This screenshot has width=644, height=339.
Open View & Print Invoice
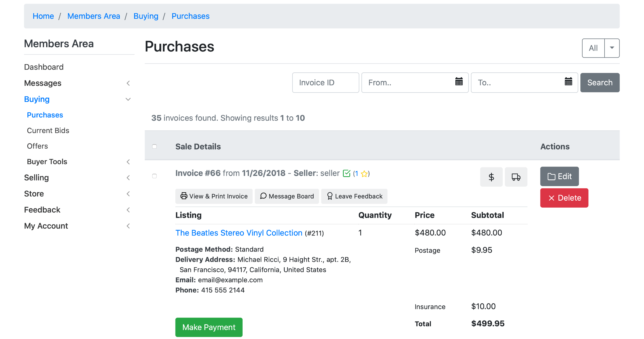coord(214,196)
